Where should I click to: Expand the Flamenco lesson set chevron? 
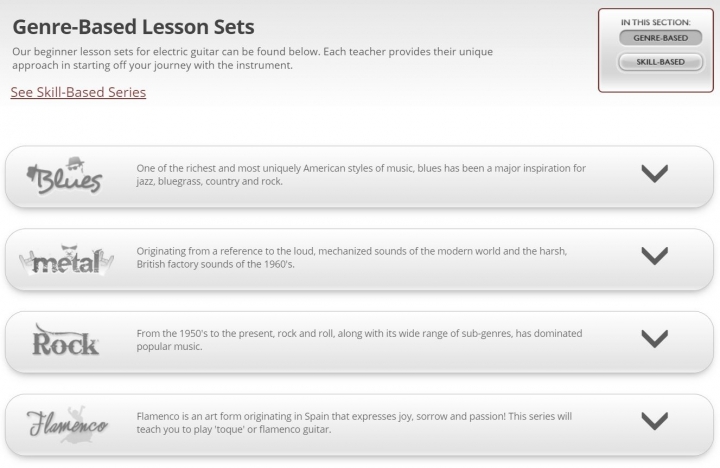coord(654,421)
